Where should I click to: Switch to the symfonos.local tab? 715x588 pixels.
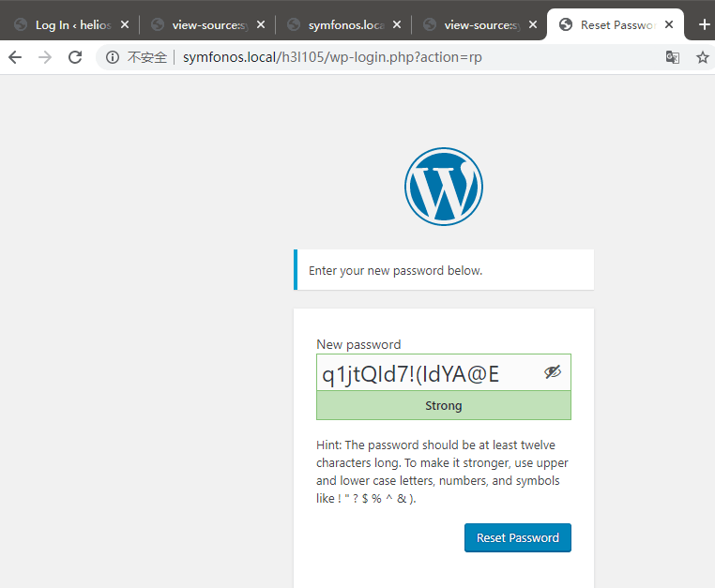pos(344,24)
